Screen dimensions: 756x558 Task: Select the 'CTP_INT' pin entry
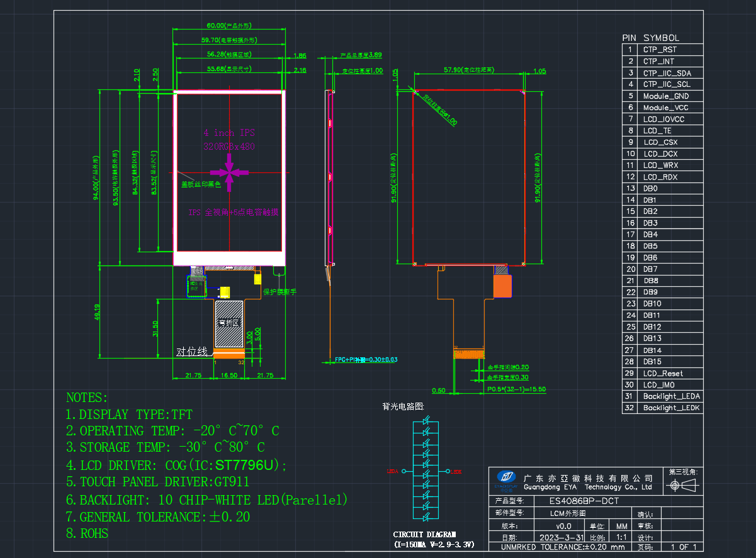tap(658, 62)
